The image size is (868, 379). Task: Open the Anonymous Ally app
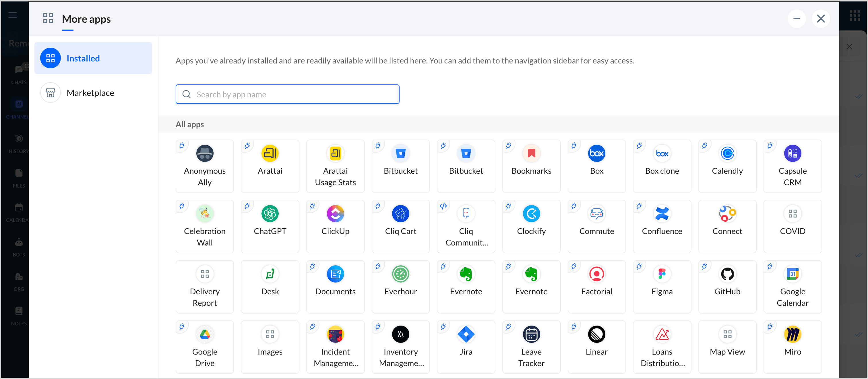(205, 166)
